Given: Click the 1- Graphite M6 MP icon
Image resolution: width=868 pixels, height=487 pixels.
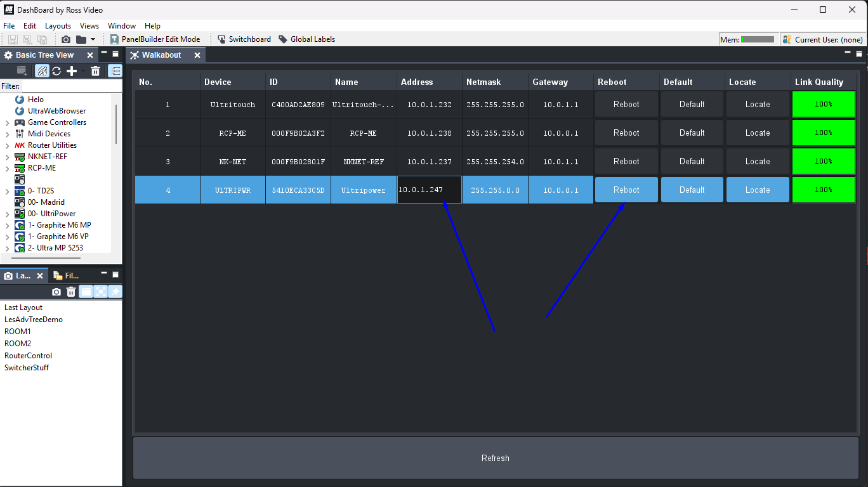Looking at the screenshot, I should coord(20,225).
